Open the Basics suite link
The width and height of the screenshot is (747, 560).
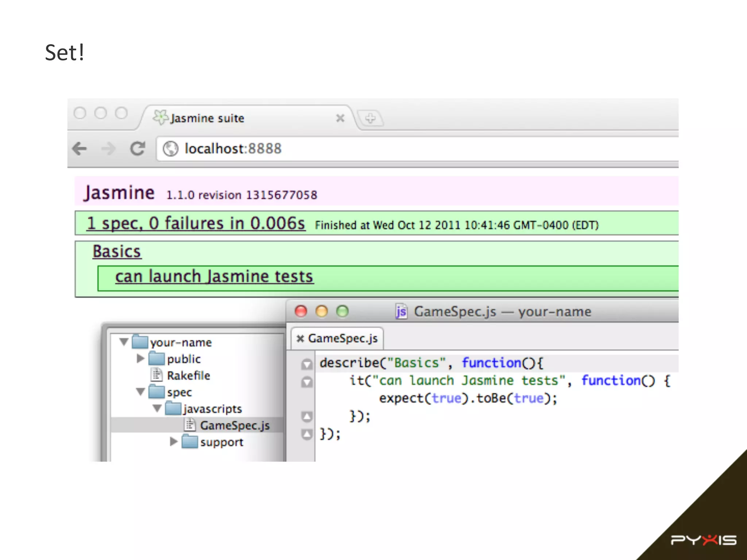pyautogui.click(x=117, y=252)
